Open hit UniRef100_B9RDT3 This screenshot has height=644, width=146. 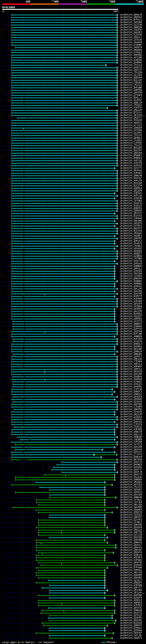coord(131,392)
